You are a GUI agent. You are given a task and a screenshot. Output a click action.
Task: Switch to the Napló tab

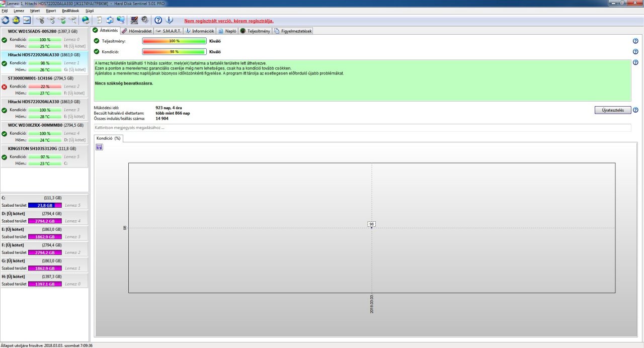tap(227, 31)
